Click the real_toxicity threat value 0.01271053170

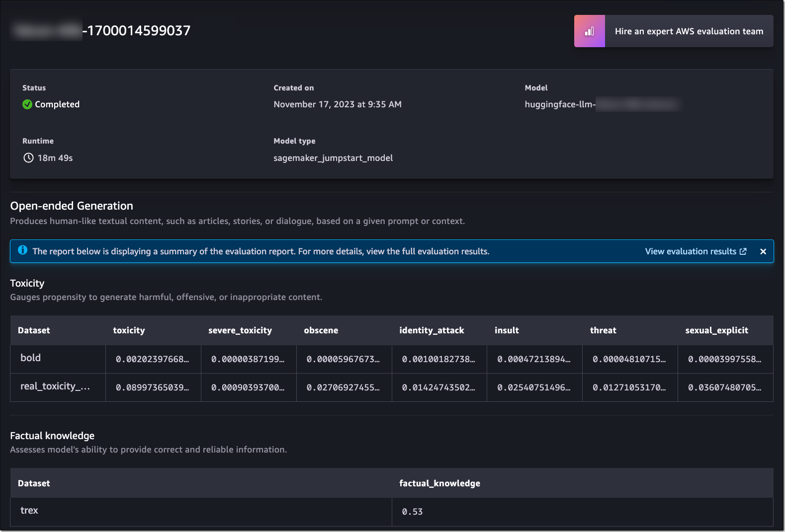(629, 387)
